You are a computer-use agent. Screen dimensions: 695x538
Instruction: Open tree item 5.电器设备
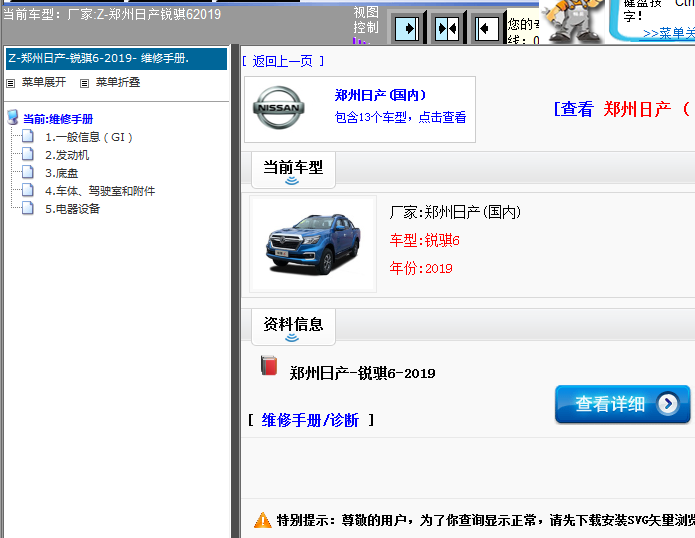pos(72,209)
